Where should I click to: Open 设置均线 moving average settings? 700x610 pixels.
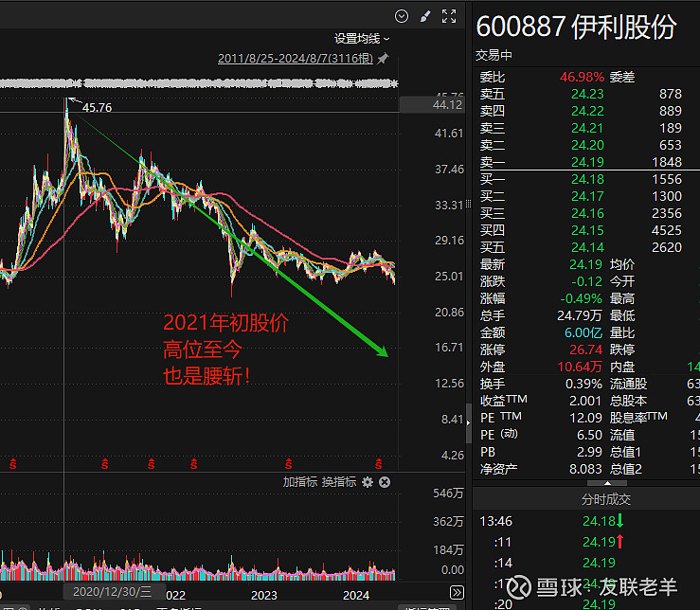point(362,39)
